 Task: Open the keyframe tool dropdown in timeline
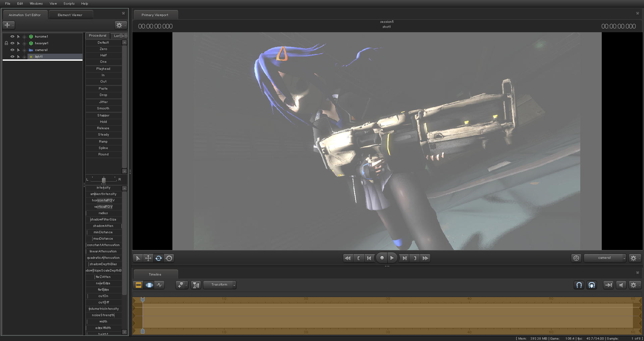[x=182, y=285]
